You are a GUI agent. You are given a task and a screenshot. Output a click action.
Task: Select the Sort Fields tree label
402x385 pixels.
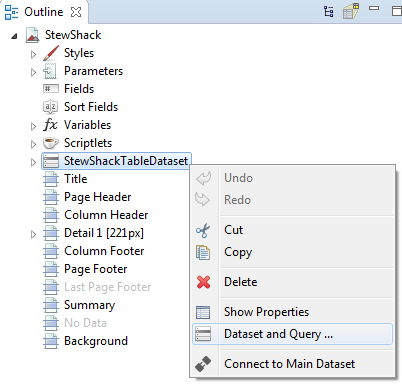[91, 107]
